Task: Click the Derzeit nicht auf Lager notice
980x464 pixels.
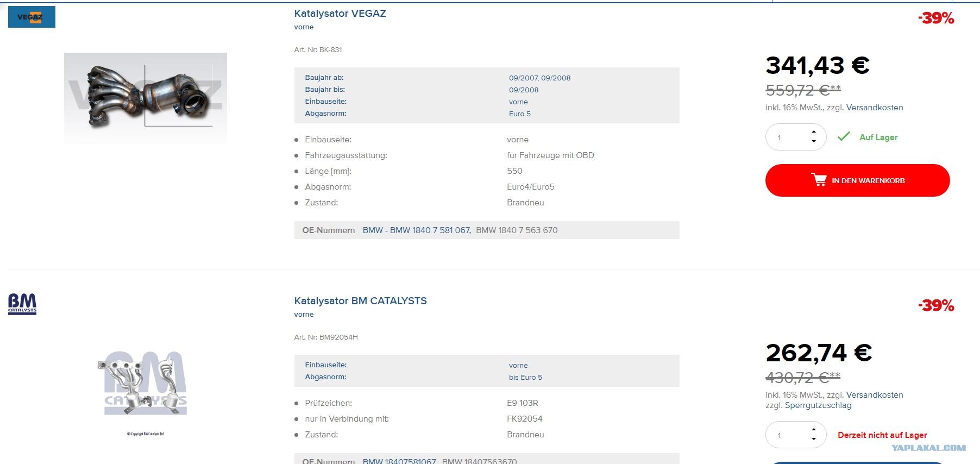Action: point(882,435)
